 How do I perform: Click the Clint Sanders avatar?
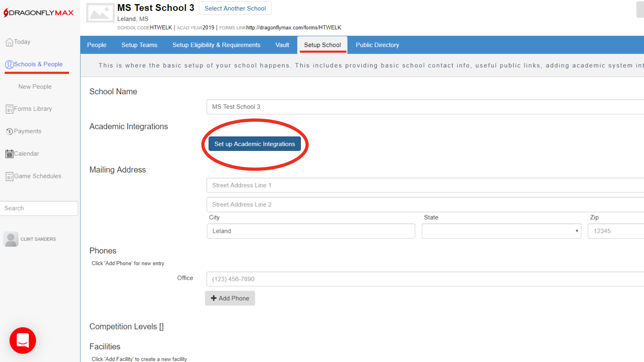pos(11,239)
